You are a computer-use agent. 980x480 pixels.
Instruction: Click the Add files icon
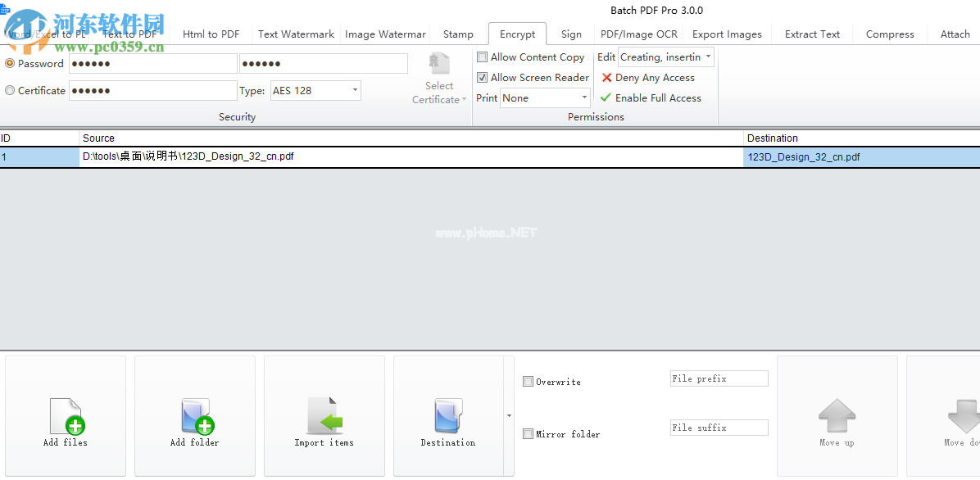(x=65, y=416)
